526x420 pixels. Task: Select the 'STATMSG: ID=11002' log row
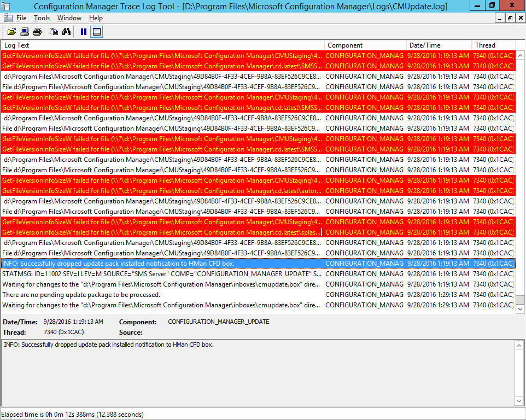(258, 274)
